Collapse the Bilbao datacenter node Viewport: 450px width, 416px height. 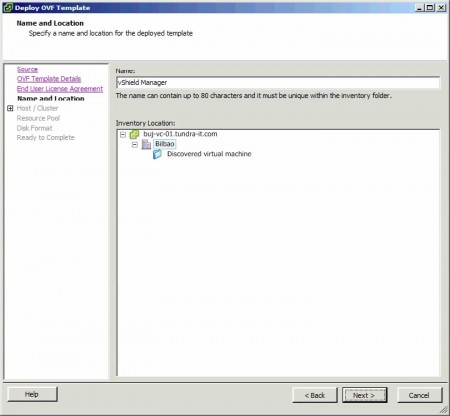point(135,144)
